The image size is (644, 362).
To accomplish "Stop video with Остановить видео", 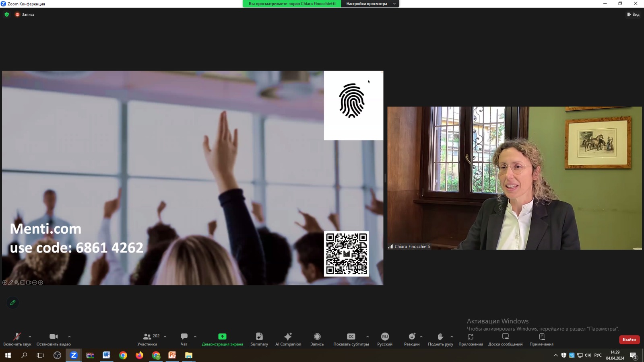I will point(54,339).
